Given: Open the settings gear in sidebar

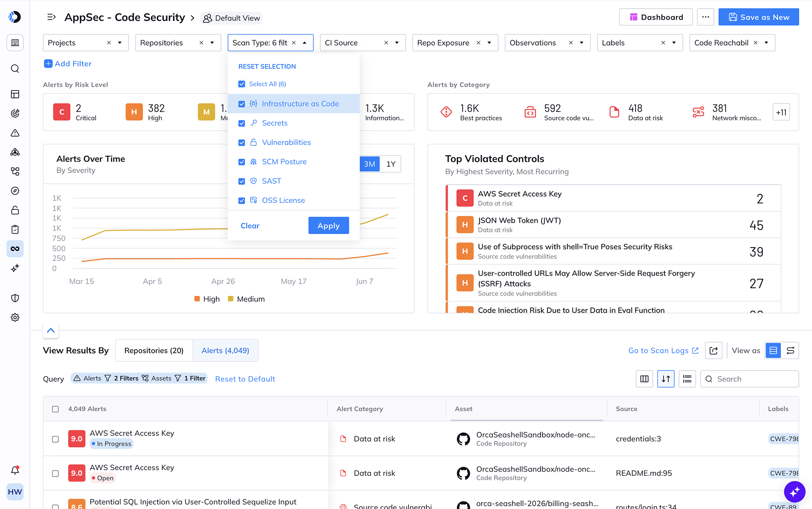Looking at the screenshot, I should coord(15,317).
